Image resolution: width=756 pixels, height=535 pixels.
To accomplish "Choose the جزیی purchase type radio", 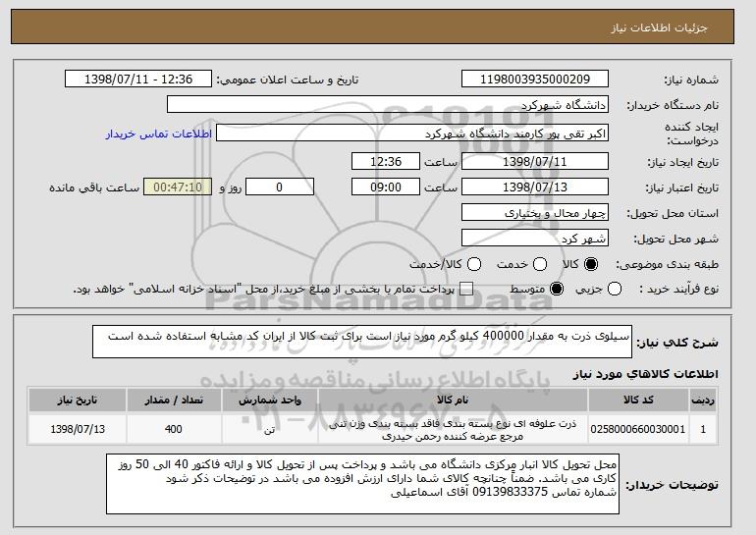I will (x=615, y=289).
